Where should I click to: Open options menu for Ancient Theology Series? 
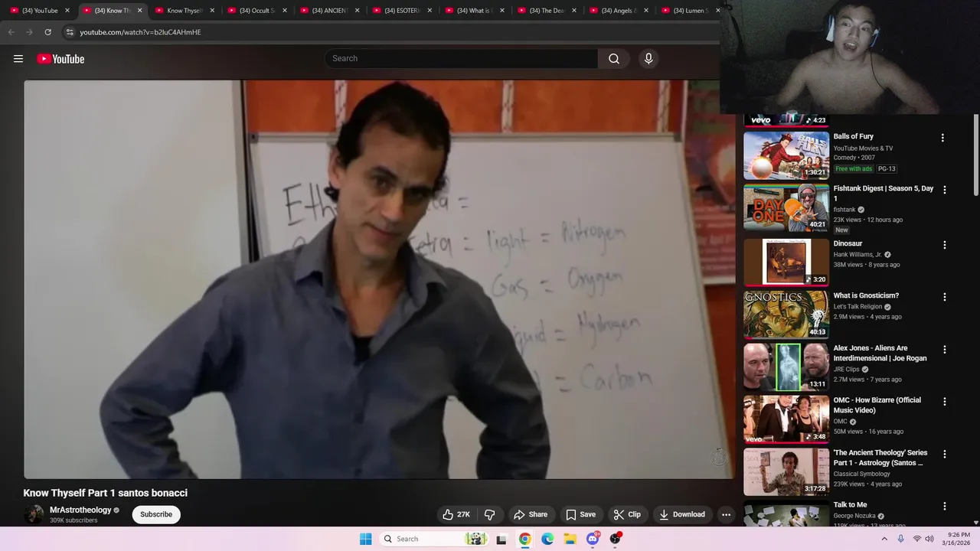[944, 454]
